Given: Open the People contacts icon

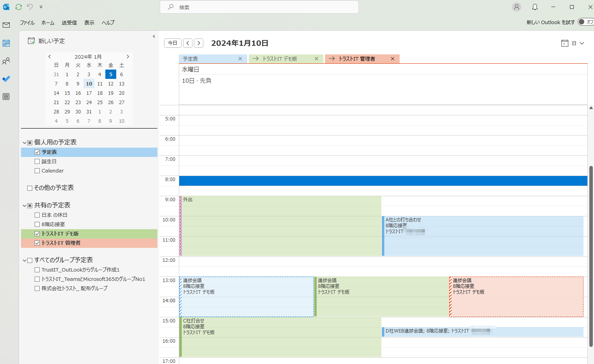Looking at the screenshot, I should coord(6,61).
